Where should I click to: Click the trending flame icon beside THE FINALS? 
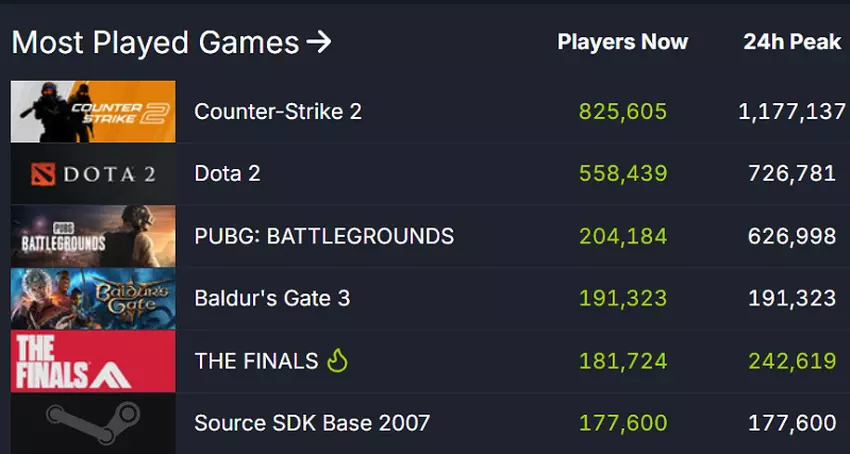click(x=337, y=361)
